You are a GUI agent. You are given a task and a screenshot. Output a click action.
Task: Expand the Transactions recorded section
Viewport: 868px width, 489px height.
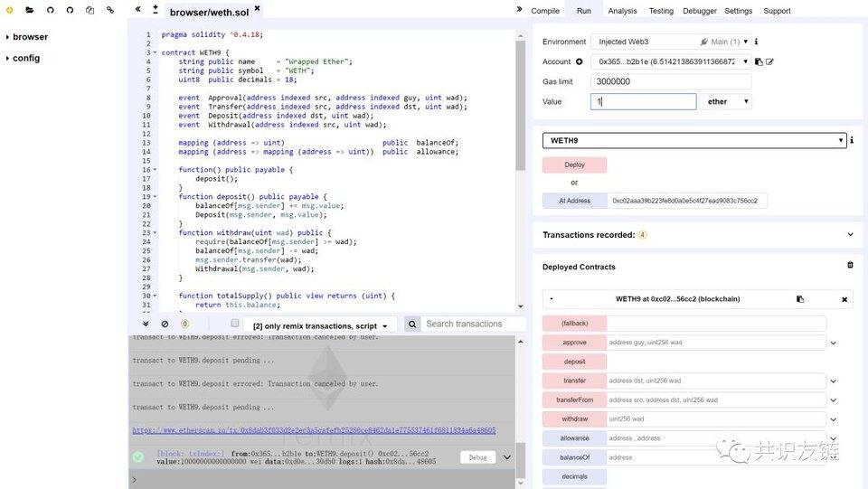click(850, 234)
